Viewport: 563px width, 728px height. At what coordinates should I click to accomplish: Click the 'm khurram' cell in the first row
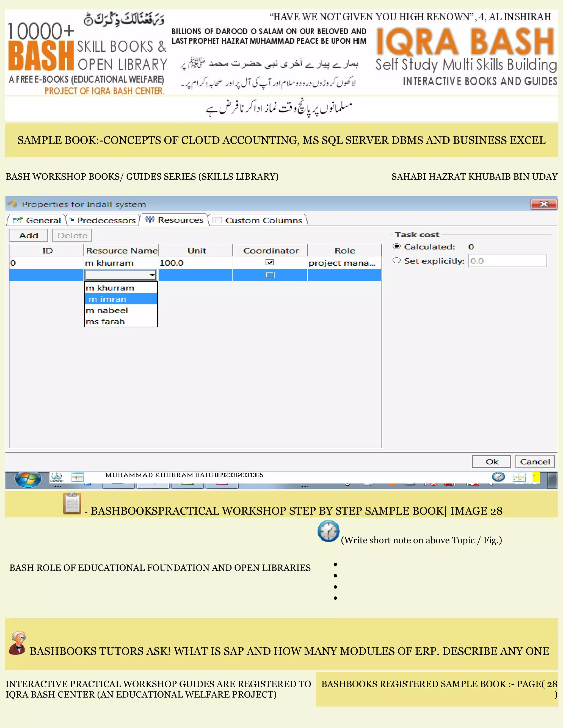[121, 263]
